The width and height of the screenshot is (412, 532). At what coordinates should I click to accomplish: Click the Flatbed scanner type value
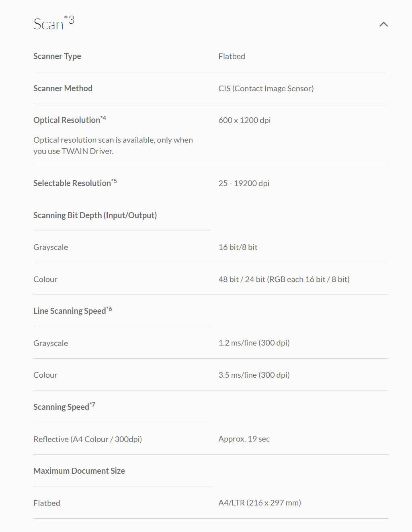(x=232, y=56)
